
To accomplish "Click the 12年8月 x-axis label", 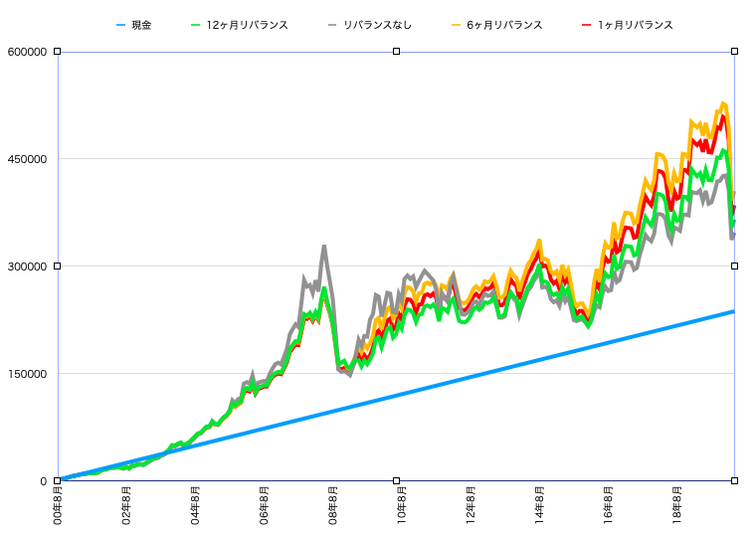I will tap(472, 506).
